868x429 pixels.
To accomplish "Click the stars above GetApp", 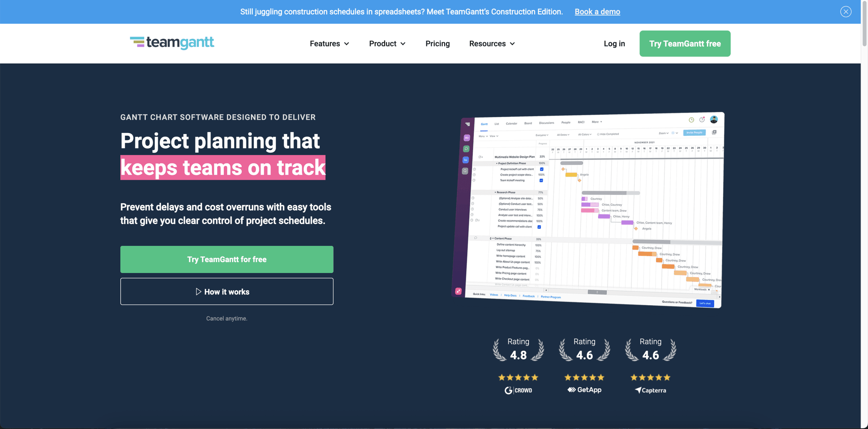I will [584, 377].
